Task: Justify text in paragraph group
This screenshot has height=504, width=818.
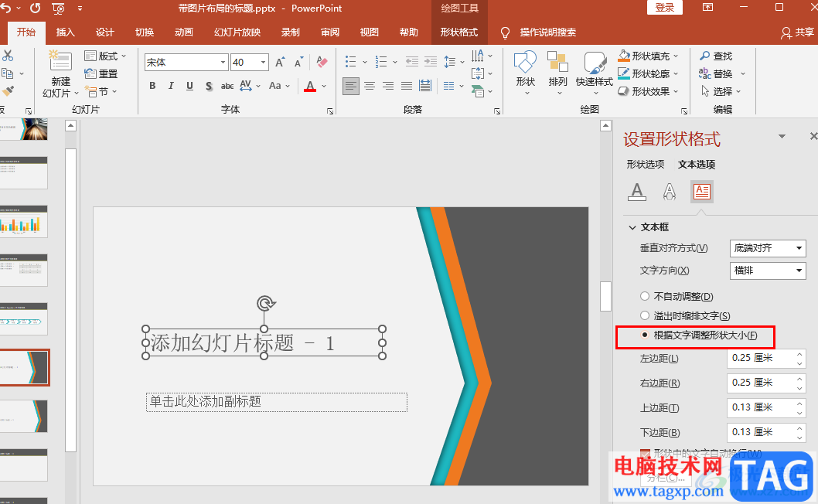Action: coord(407,86)
